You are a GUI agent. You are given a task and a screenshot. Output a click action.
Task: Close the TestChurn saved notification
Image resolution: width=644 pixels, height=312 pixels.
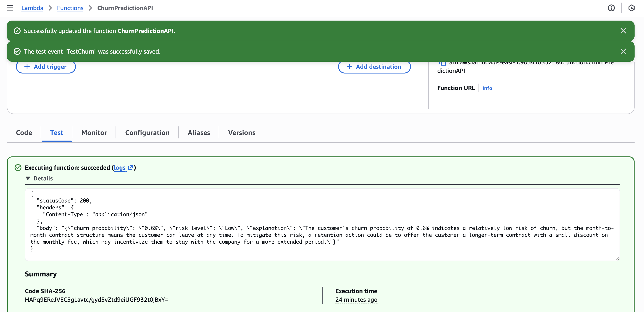(x=623, y=51)
